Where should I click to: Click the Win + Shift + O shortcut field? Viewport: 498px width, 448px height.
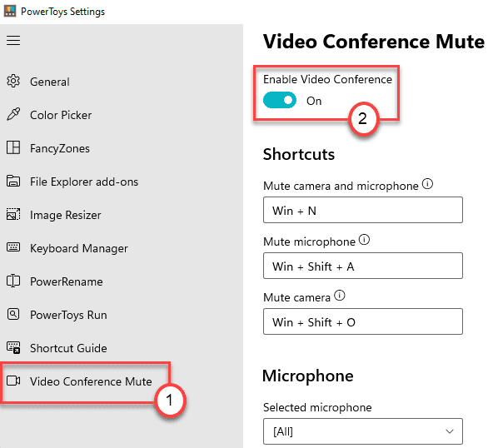click(x=363, y=321)
